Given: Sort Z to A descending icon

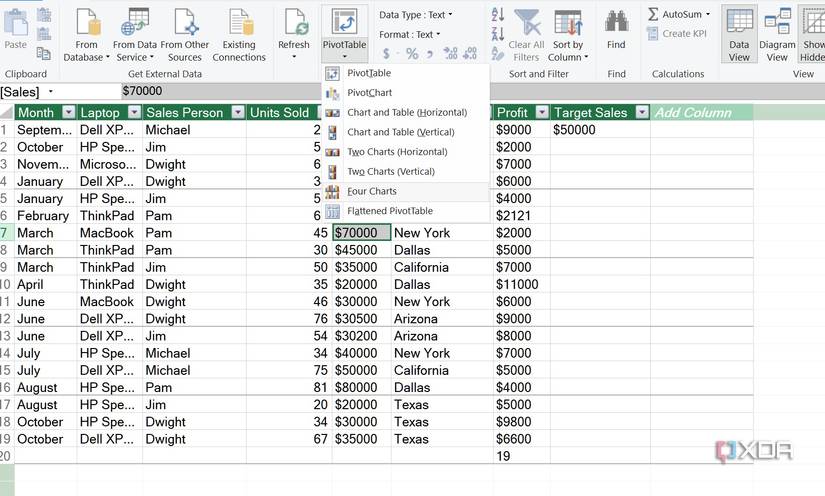Looking at the screenshot, I should [x=498, y=34].
